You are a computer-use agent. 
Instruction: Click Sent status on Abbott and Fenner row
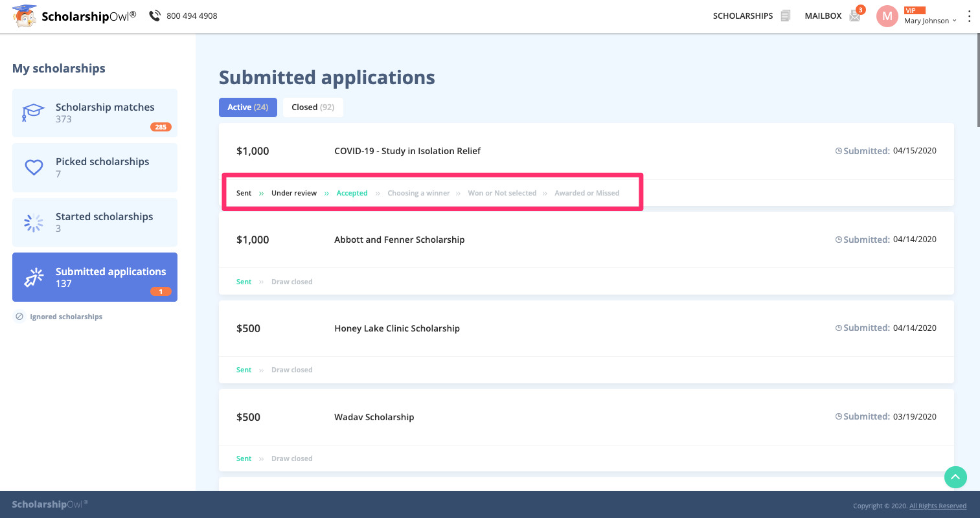click(244, 282)
